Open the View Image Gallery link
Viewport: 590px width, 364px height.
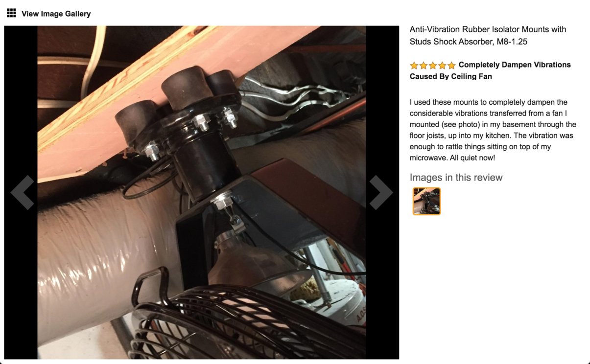coord(56,14)
